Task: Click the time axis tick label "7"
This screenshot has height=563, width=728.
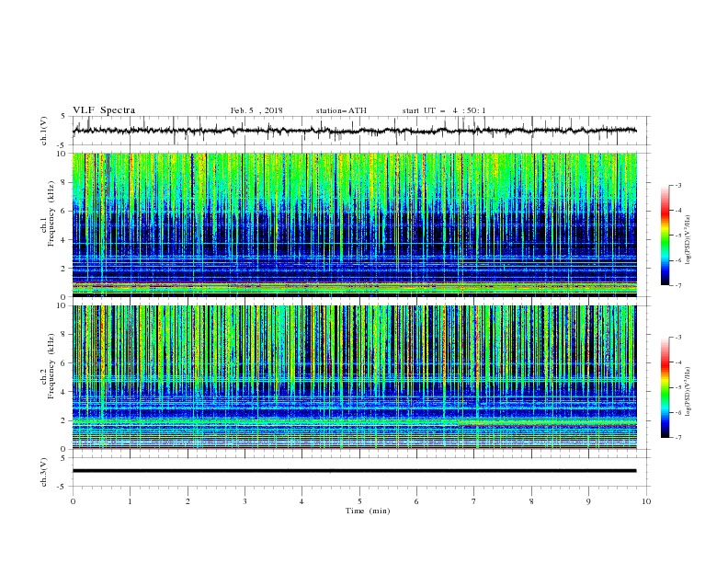Action: click(474, 501)
